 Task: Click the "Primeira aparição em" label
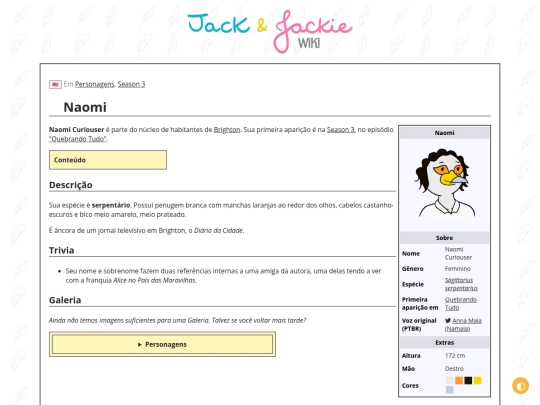click(420, 303)
